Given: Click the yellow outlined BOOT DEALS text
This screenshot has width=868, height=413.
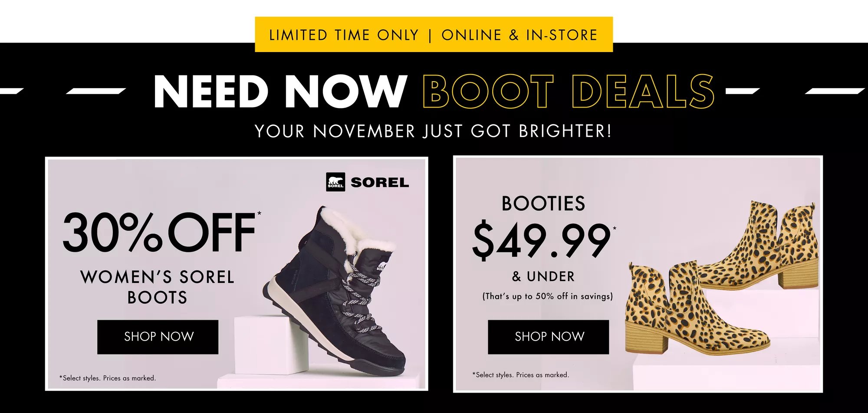Looking at the screenshot, I should tap(569, 92).
